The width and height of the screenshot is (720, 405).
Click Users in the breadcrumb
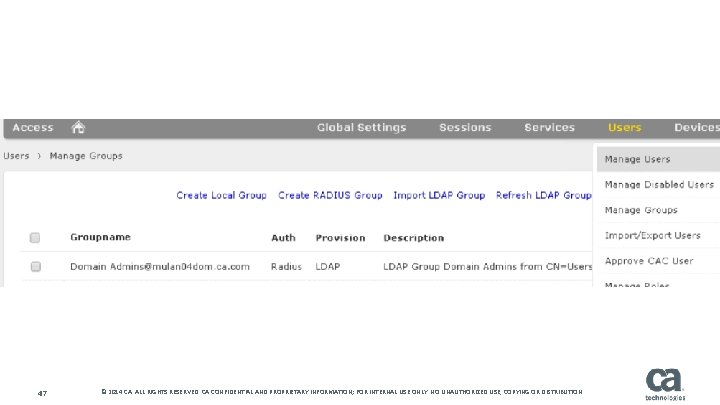coord(16,156)
